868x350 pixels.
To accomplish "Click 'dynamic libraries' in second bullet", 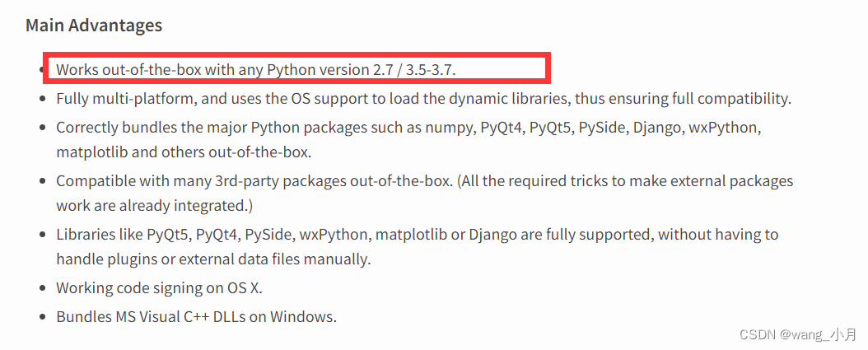I will 511,99.
